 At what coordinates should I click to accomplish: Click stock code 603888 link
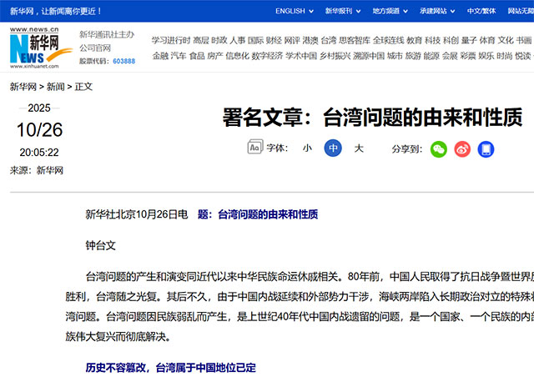[123, 62]
